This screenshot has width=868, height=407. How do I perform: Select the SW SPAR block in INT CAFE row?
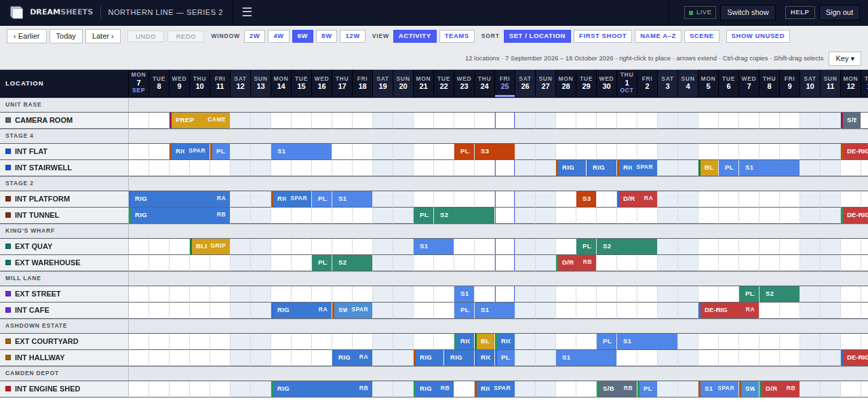[352, 310]
